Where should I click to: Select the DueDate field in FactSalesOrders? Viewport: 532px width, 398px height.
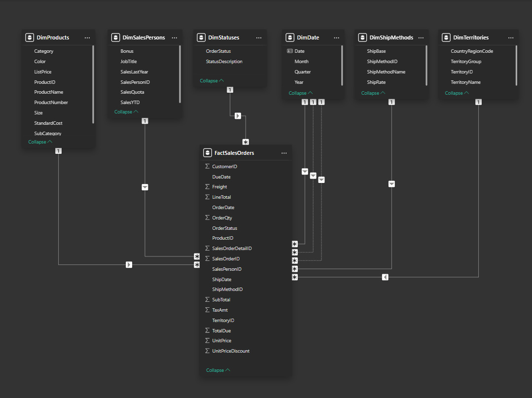click(x=221, y=177)
